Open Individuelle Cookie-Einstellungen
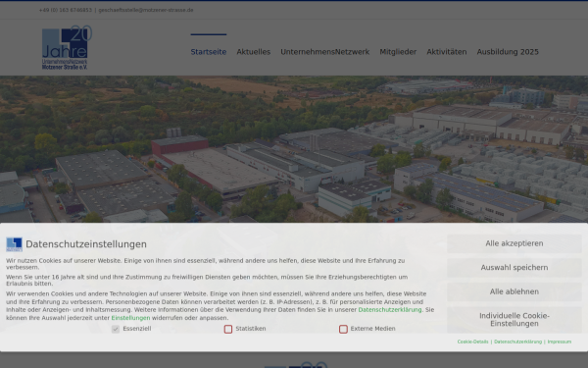The width and height of the screenshot is (588, 368). point(514,320)
